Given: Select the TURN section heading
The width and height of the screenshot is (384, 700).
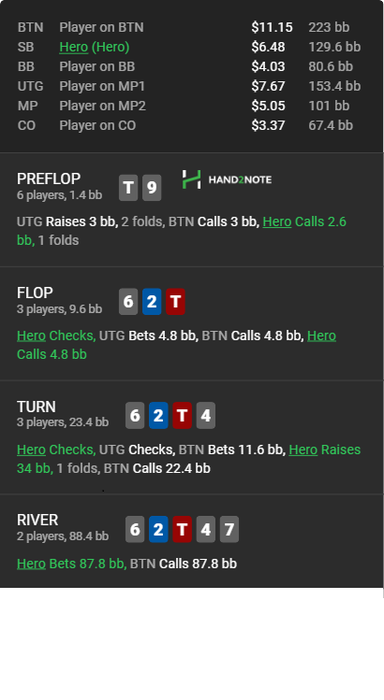Looking at the screenshot, I should 36,407.
